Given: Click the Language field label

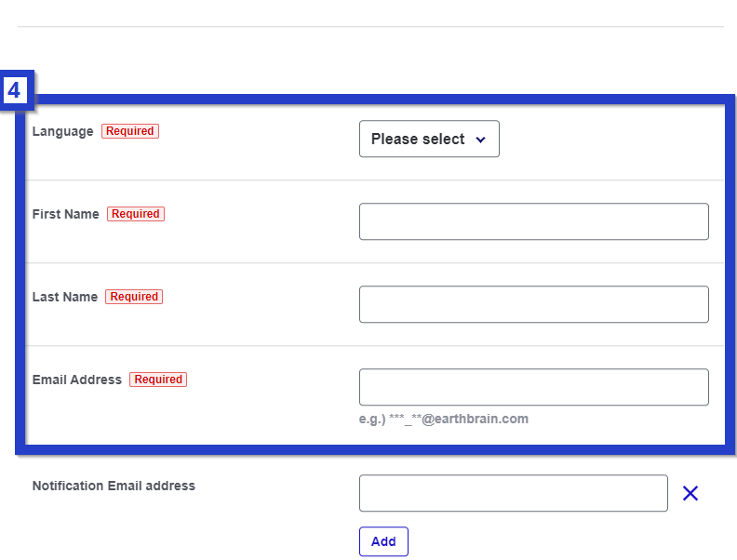Looking at the screenshot, I should 62,131.
